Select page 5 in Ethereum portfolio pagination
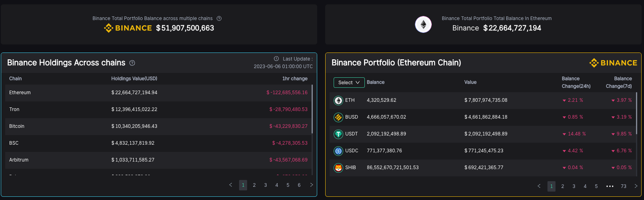Image resolution: width=644 pixels, height=200 pixels. tap(596, 186)
